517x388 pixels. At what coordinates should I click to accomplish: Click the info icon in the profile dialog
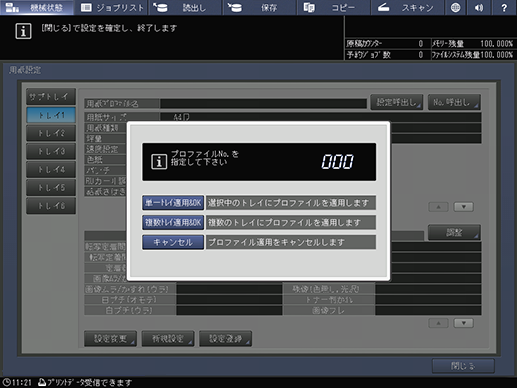[159, 162]
